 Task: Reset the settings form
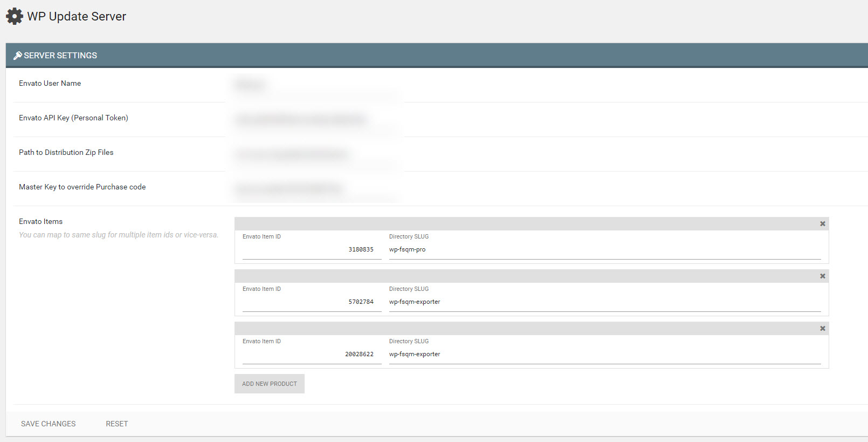pos(117,424)
